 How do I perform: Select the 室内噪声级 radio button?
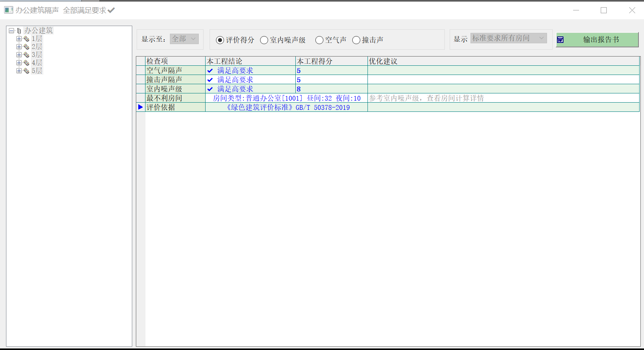point(264,40)
